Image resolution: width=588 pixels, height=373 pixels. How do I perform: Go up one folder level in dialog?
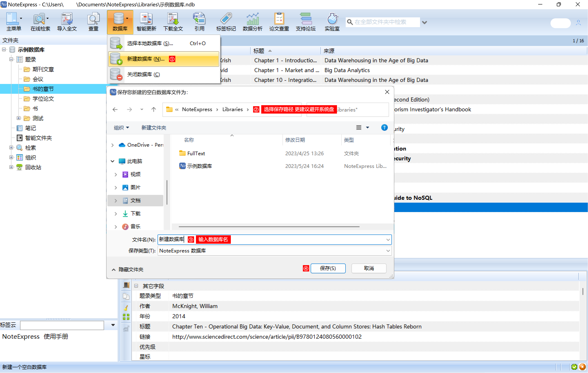(x=154, y=109)
